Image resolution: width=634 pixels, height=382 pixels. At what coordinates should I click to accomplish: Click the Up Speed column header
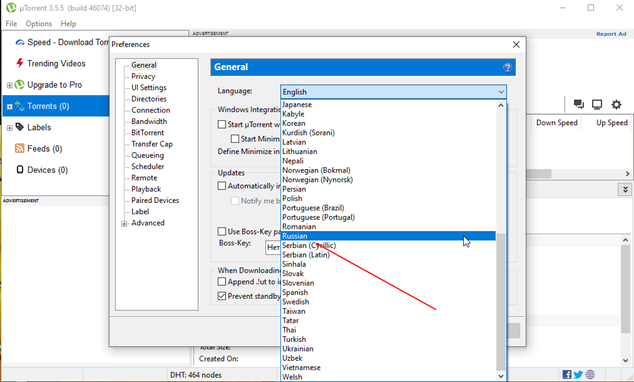pos(612,123)
